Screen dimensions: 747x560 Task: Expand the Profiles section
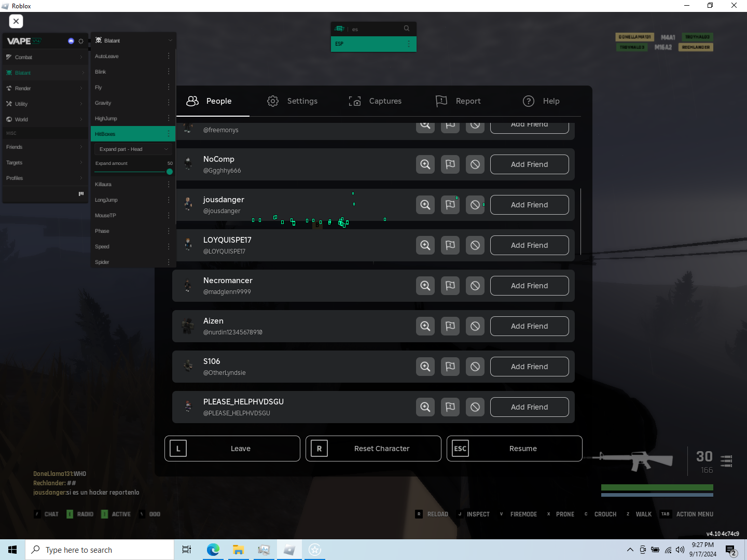(x=45, y=178)
